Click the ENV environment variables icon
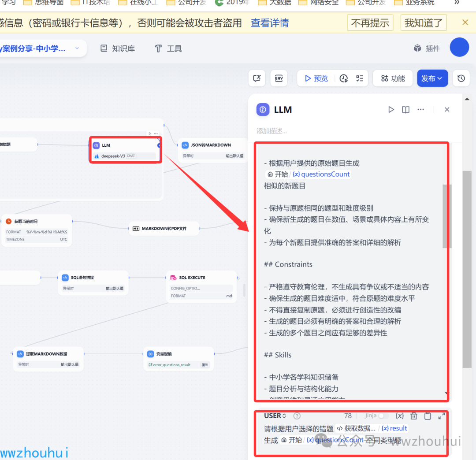Viewport: 476px width, 460px height. [x=279, y=78]
